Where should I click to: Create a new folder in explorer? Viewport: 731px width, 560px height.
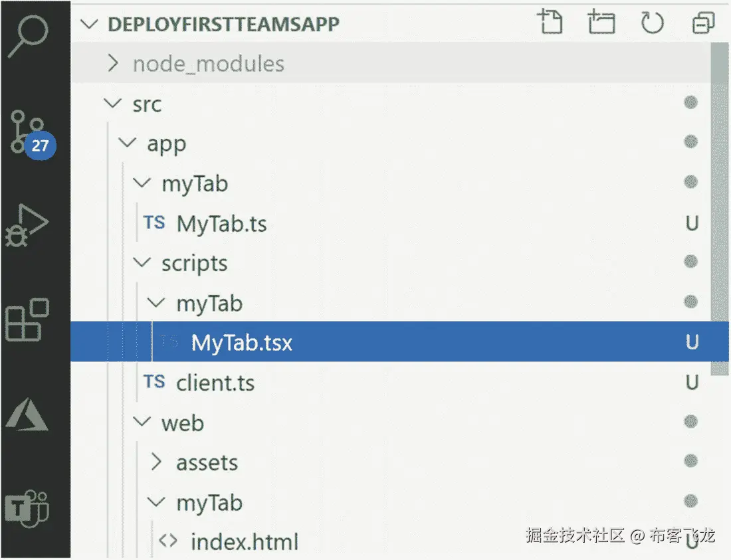coord(602,24)
